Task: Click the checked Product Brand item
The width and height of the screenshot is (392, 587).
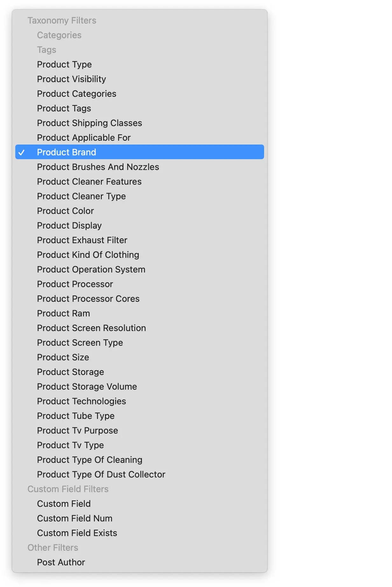Action: (66, 152)
